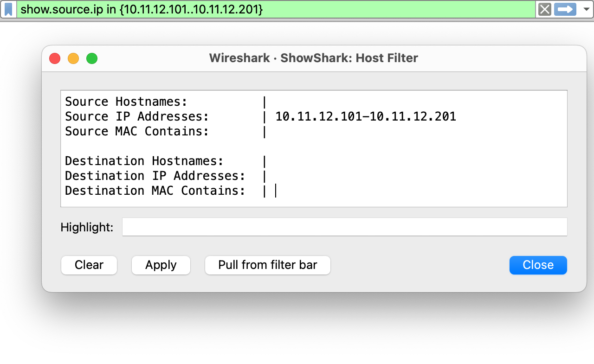The width and height of the screenshot is (594, 364).
Task: Click the Source IP Addresses range value
Action: click(x=366, y=116)
